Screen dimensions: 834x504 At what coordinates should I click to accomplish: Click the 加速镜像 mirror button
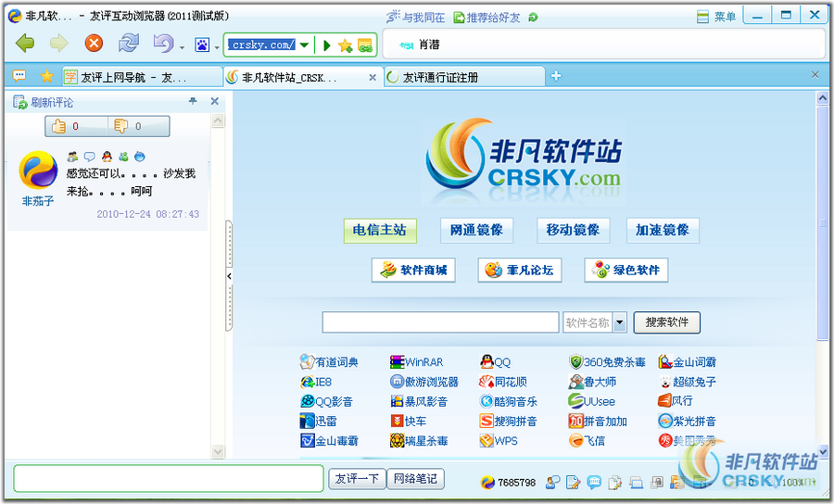(663, 230)
